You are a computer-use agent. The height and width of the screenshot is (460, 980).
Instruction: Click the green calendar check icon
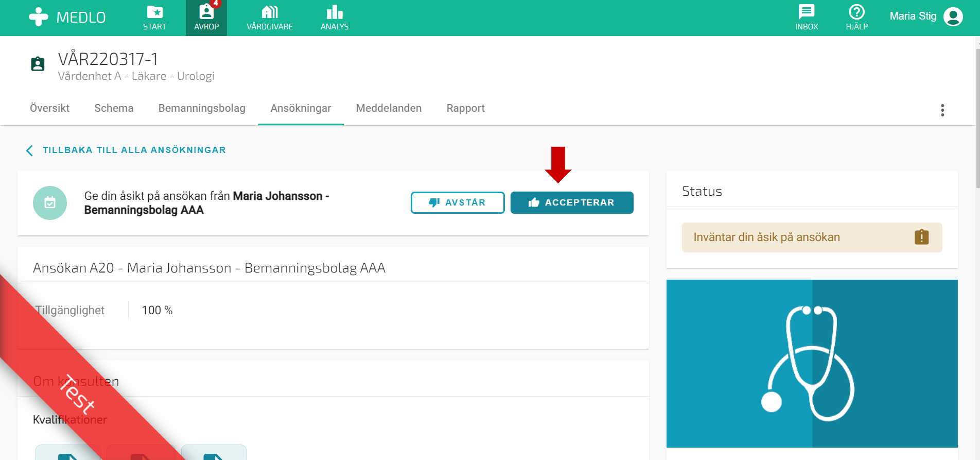tap(50, 203)
